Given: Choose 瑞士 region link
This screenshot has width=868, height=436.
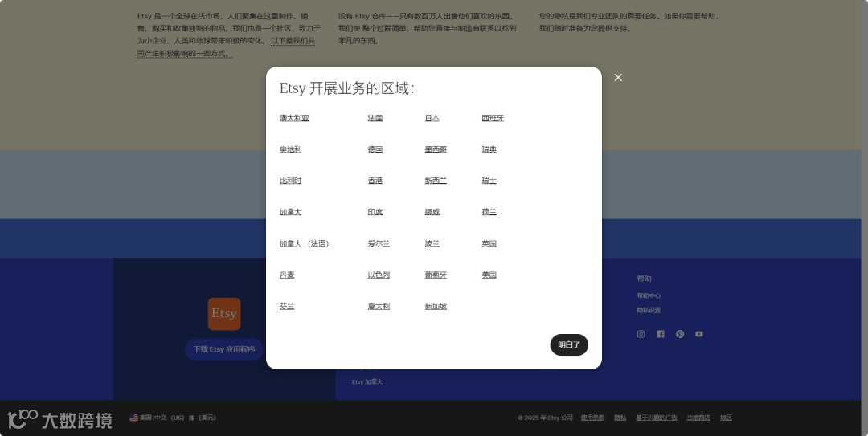Looking at the screenshot, I should pos(489,181).
